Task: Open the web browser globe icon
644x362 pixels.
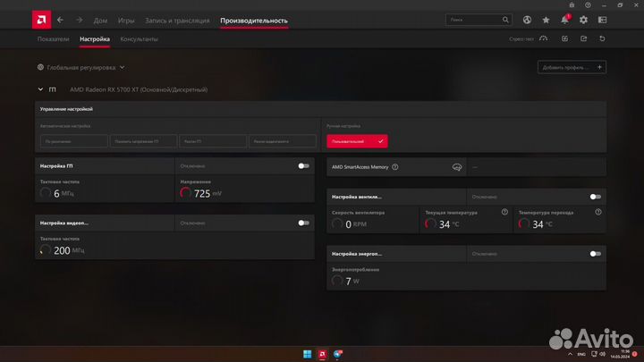Action: [527, 20]
